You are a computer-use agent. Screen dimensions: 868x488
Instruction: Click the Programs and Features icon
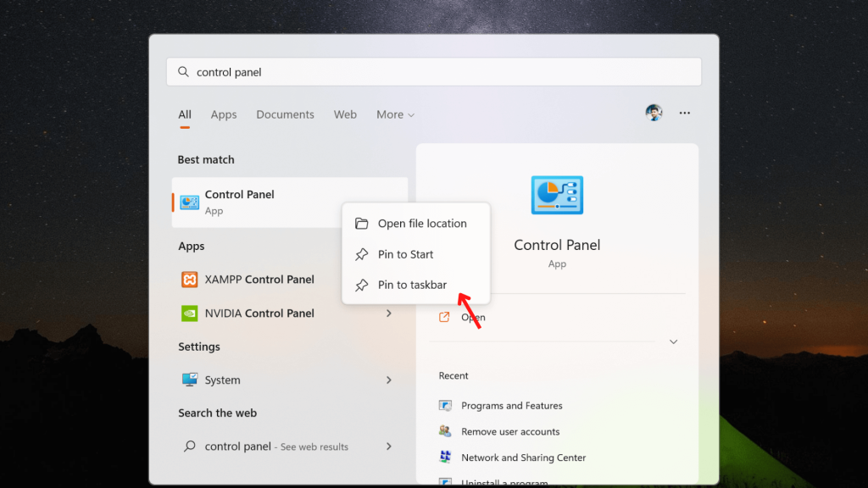click(x=445, y=406)
